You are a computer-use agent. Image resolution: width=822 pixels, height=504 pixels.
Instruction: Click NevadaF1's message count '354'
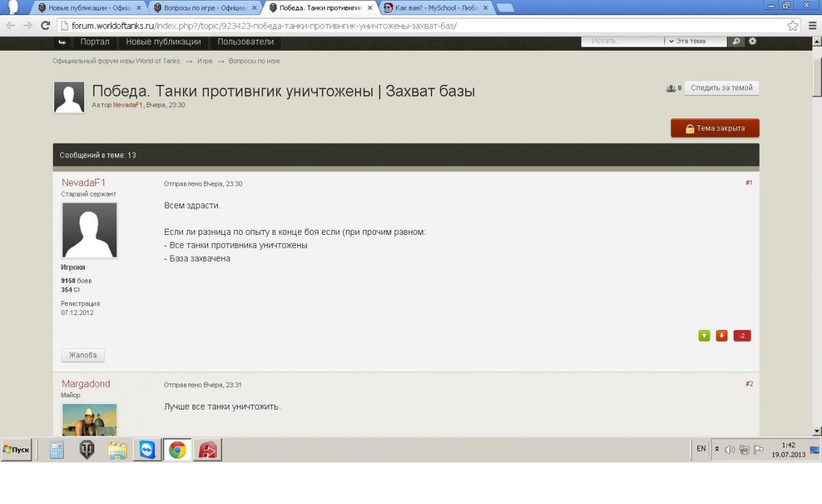[66, 290]
